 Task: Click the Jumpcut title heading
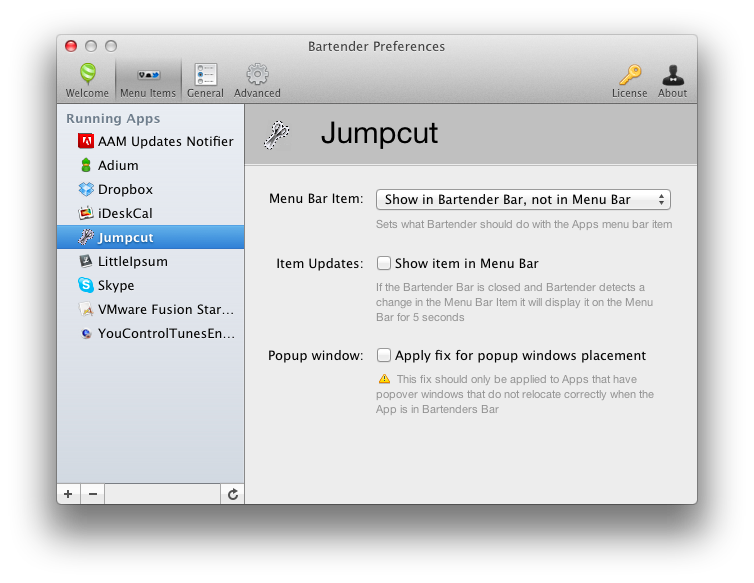coord(379,133)
